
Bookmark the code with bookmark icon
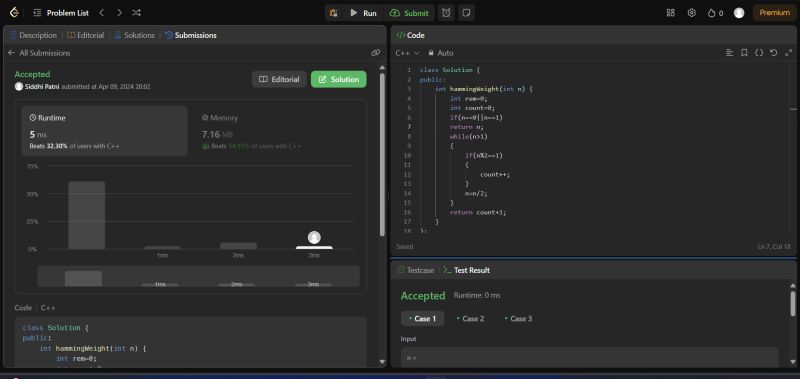[744, 53]
